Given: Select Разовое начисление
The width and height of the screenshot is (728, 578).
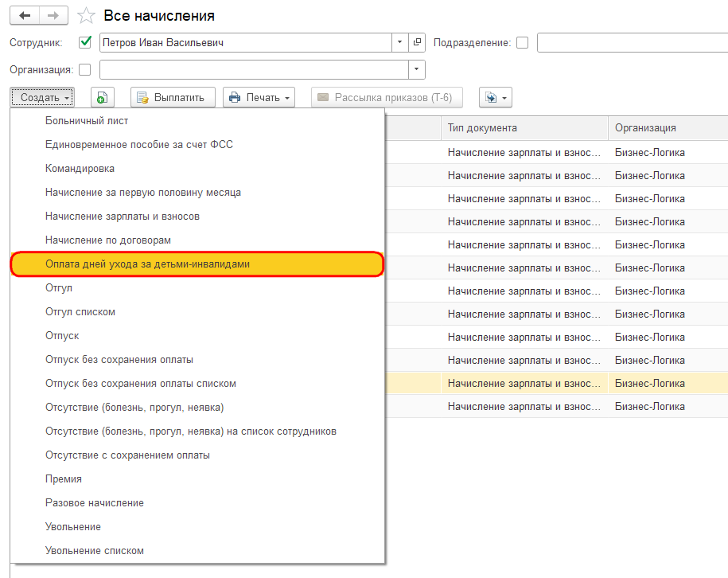Looking at the screenshot, I should [197, 503].
